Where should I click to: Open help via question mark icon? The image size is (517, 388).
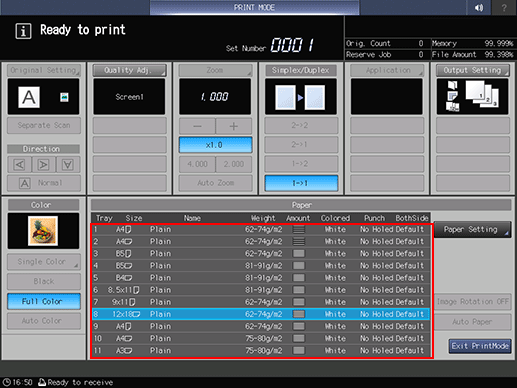[504, 7]
